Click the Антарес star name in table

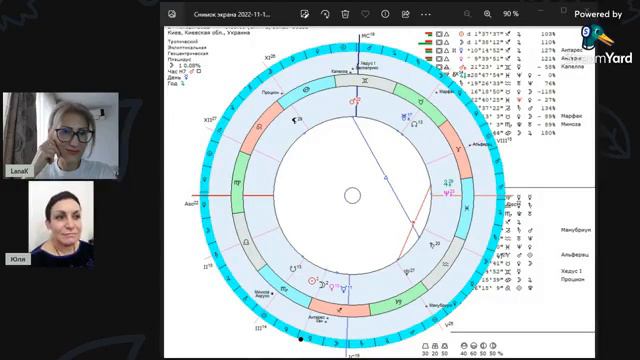pos(571,50)
